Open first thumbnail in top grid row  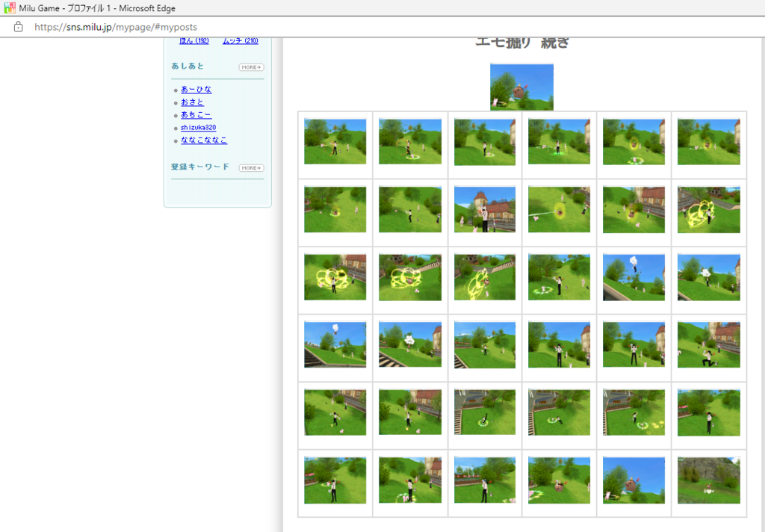[x=335, y=141]
